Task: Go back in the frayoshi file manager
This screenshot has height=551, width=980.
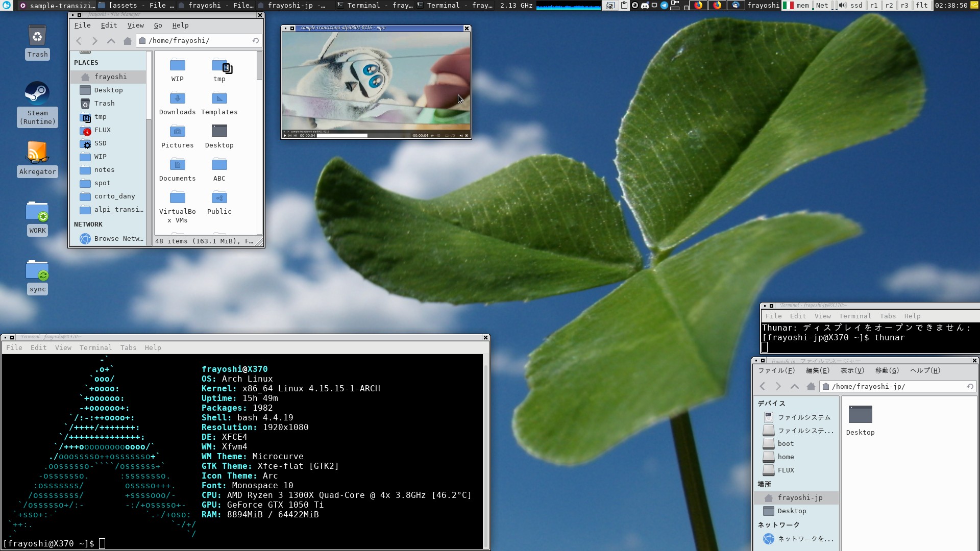Action: (x=79, y=41)
